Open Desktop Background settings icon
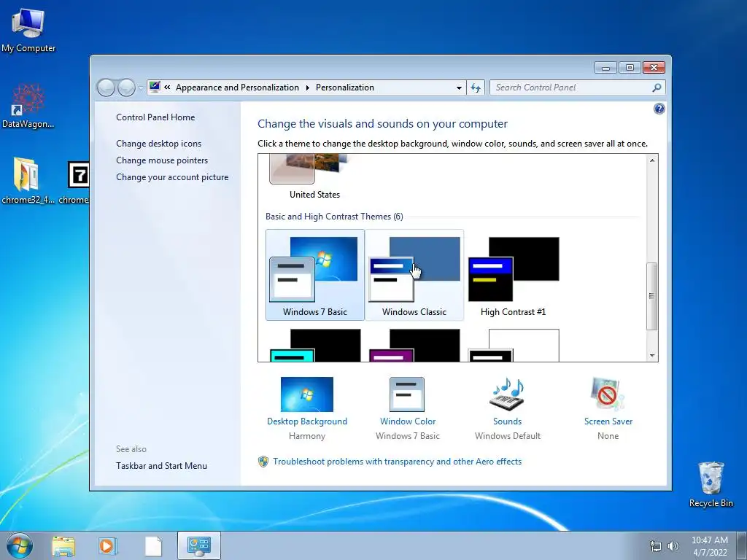 [307, 394]
